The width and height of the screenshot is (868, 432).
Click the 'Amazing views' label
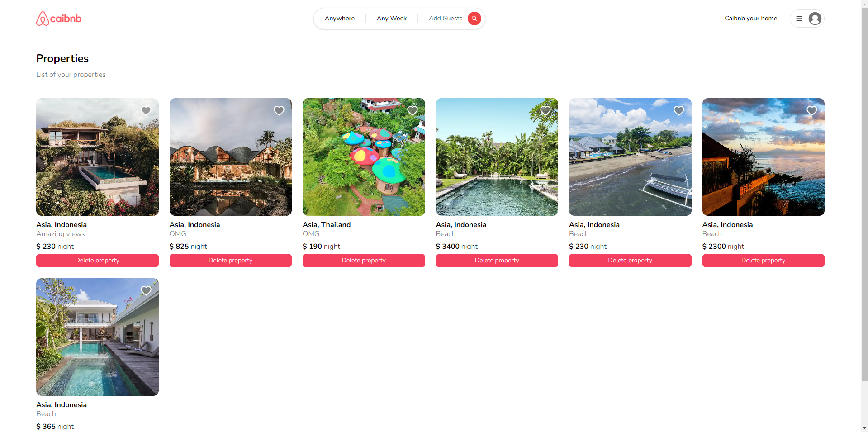(x=61, y=234)
